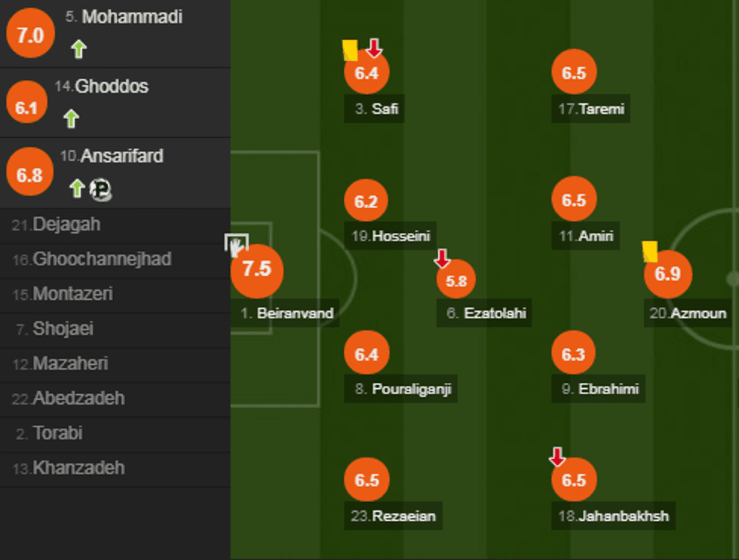Click the goalkeeper glove icon beside Beiranvand

pyautogui.click(x=236, y=246)
